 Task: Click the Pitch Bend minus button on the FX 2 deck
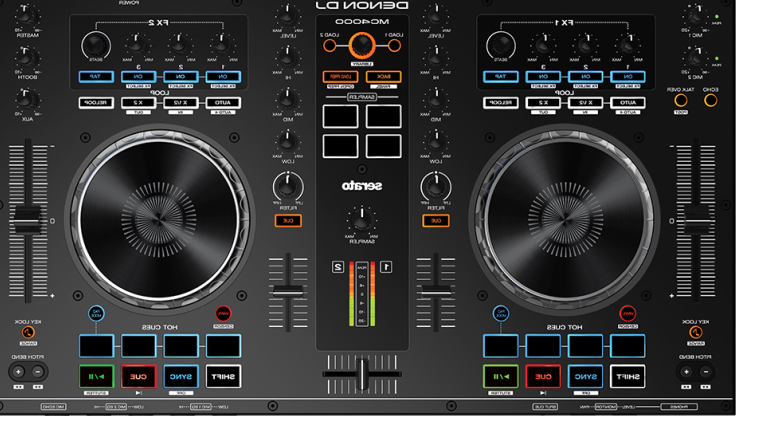(x=38, y=372)
